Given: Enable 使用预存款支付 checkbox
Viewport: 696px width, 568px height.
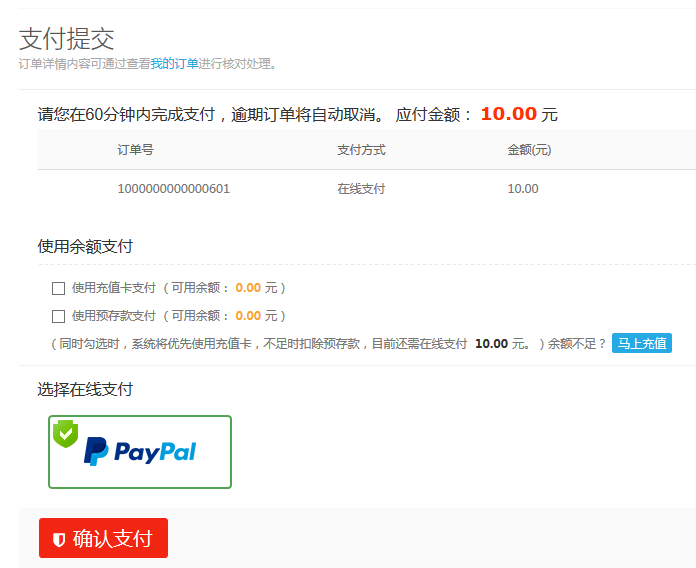Looking at the screenshot, I should [x=59, y=316].
